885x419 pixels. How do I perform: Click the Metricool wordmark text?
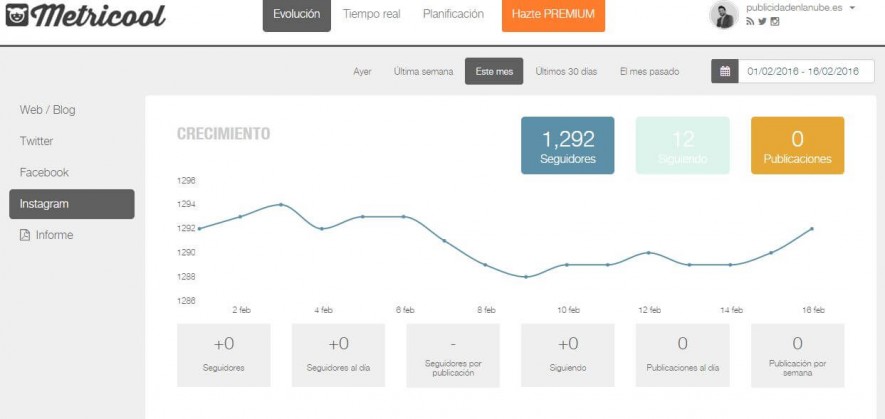click(x=99, y=16)
